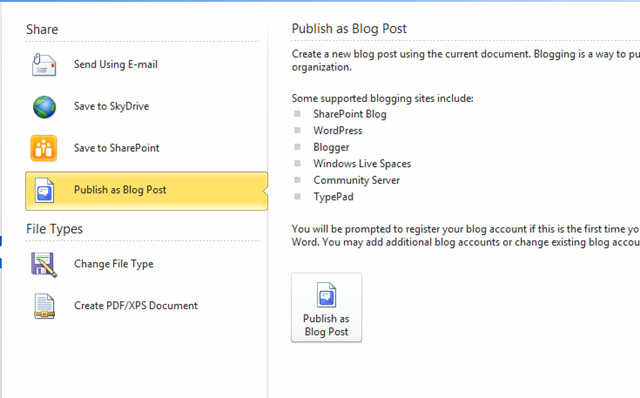Click the envelope icon for Send Using E-mail
This screenshot has height=398, width=640.
click(x=44, y=64)
